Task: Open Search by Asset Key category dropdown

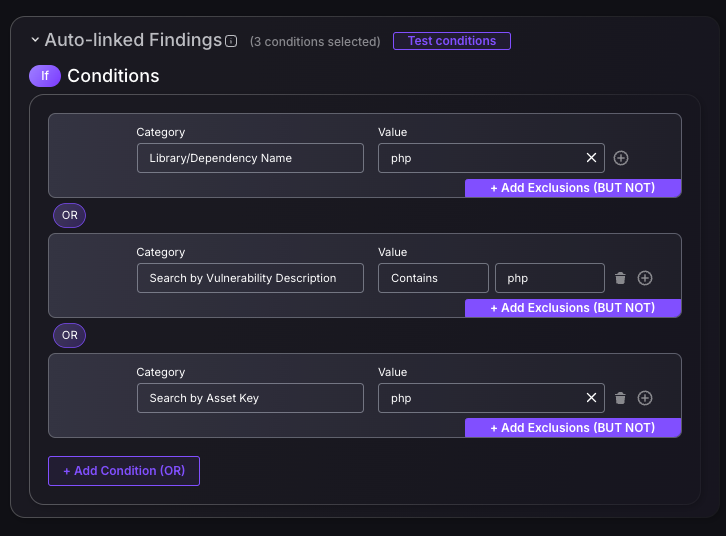Action: (x=250, y=398)
